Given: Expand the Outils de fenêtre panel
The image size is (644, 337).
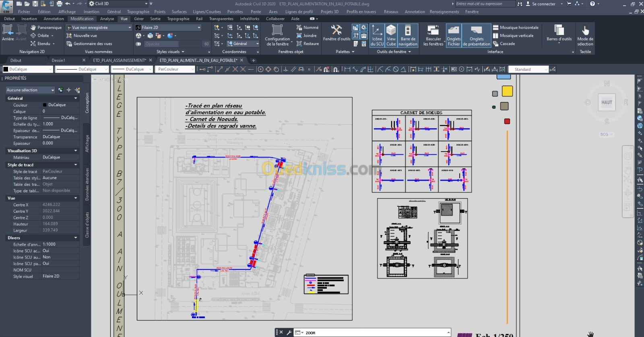Looking at the screenshot, I should 394,51.
